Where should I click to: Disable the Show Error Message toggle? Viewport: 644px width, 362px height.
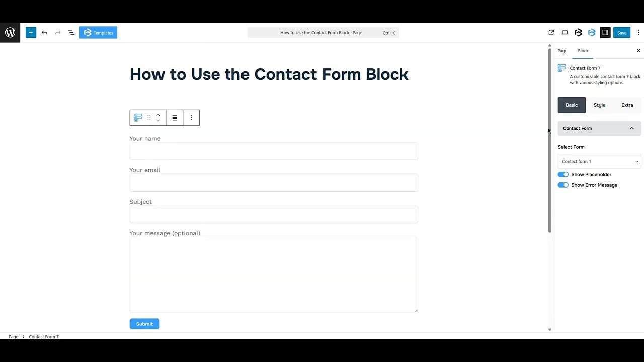coord(563,185)
